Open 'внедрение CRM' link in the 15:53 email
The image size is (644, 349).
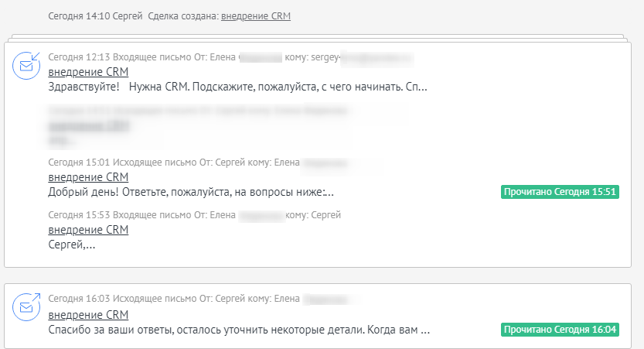point(88,230)
